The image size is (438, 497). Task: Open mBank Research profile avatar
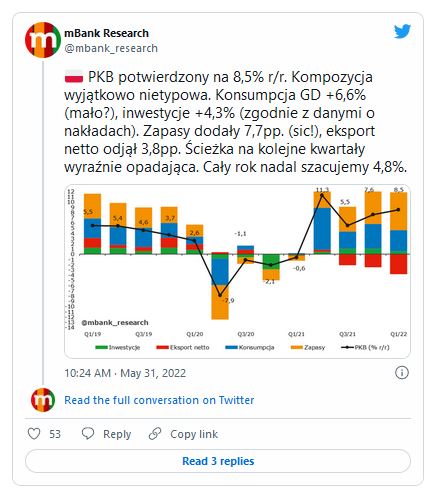[x=43, y=40]
